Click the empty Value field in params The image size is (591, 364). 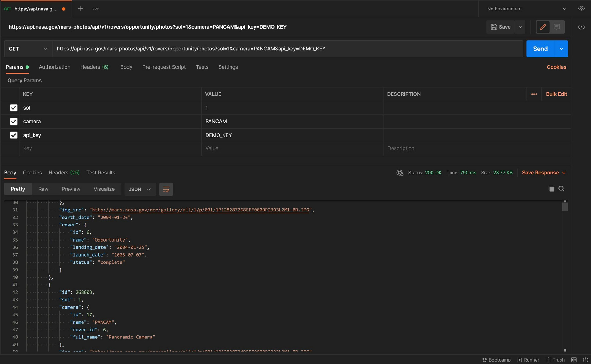point(292,148)
